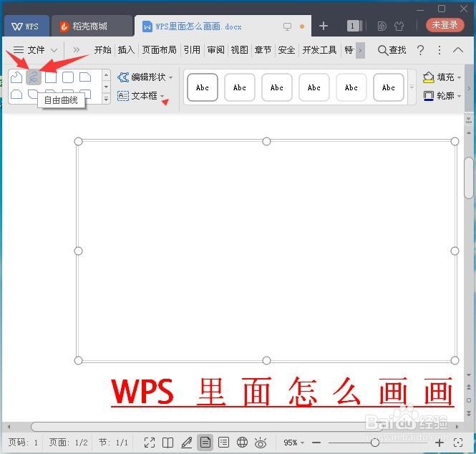This screenshot has height=454, width=476.
Task: Add a new tab with the plus icon
Action: coord(324,26)
